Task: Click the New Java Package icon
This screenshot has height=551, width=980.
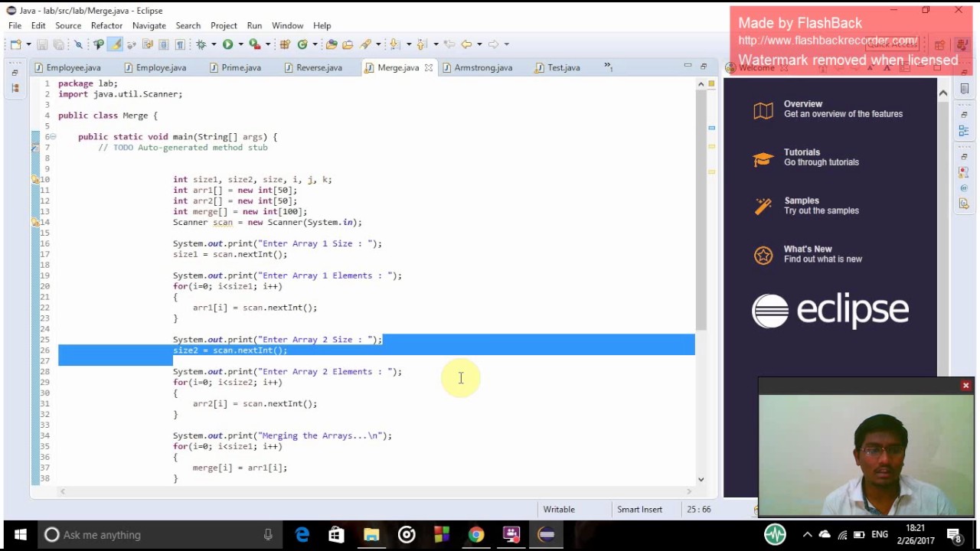Action: (285, 44)
